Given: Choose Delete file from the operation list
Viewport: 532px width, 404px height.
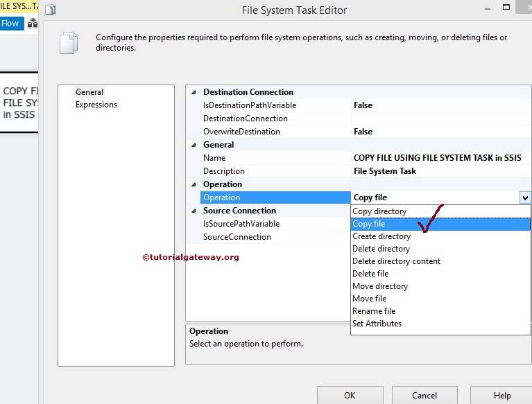Looking at the screenshot, I should pos(440,274).
